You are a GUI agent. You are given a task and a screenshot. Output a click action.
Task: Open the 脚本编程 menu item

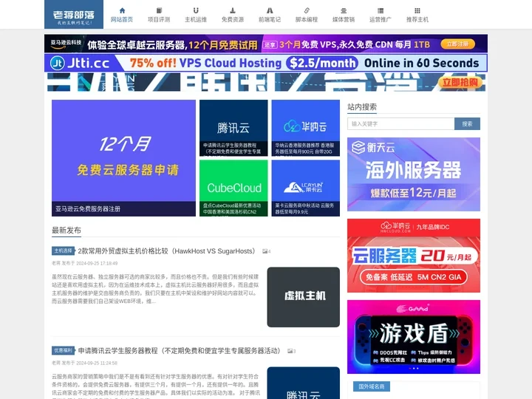[307, 20]
